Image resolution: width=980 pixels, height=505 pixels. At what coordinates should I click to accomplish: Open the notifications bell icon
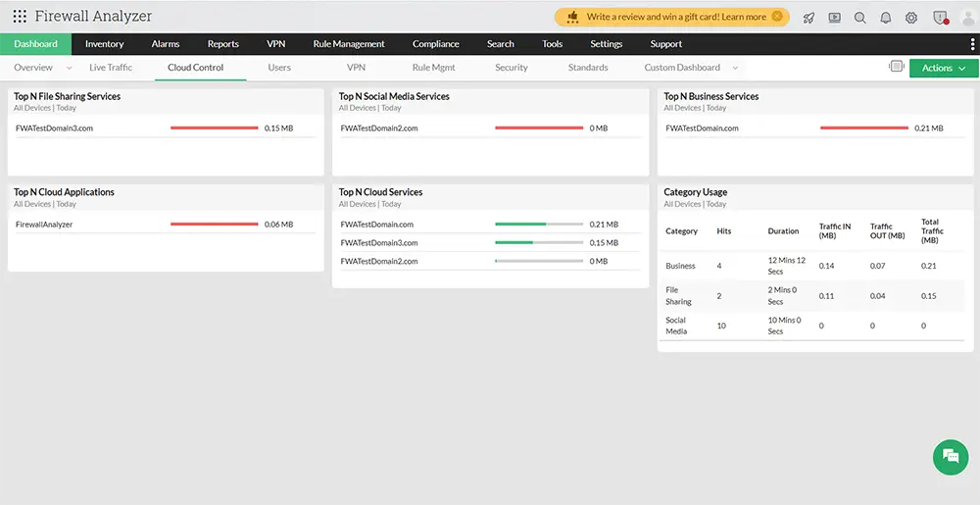(x=886, y=18)
